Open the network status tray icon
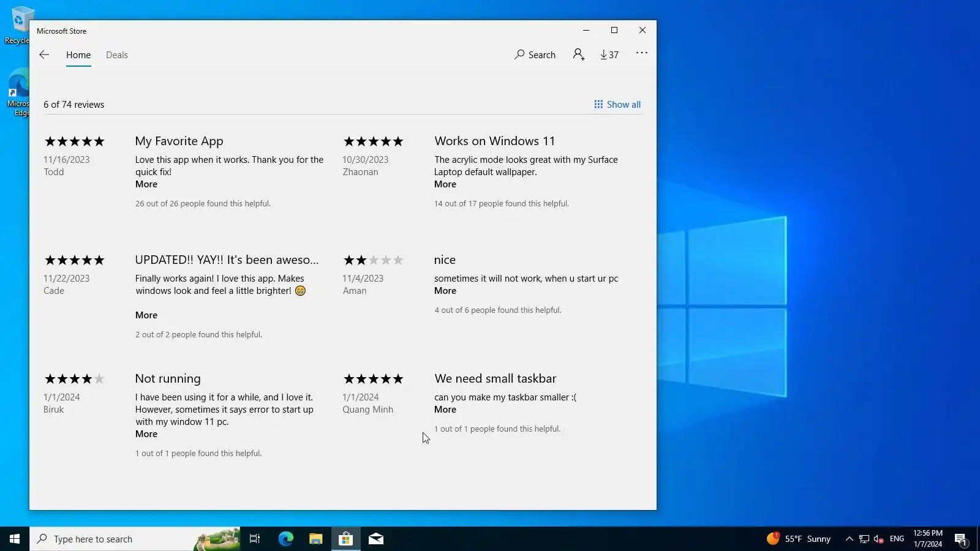The image size is (980, 551). 864,539
